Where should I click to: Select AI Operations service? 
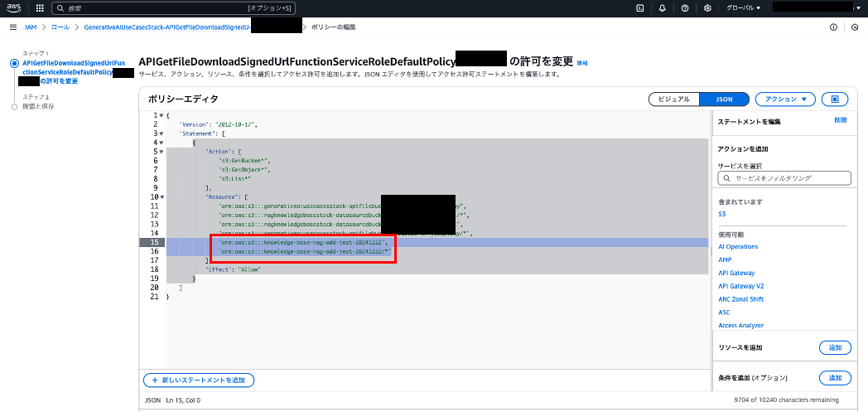(x=738, y=246)
